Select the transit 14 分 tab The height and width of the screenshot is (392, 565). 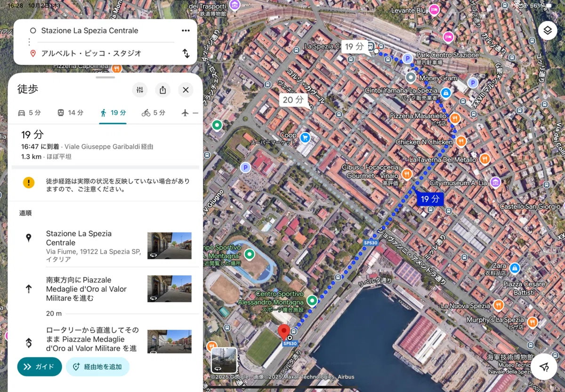[70, 113]
